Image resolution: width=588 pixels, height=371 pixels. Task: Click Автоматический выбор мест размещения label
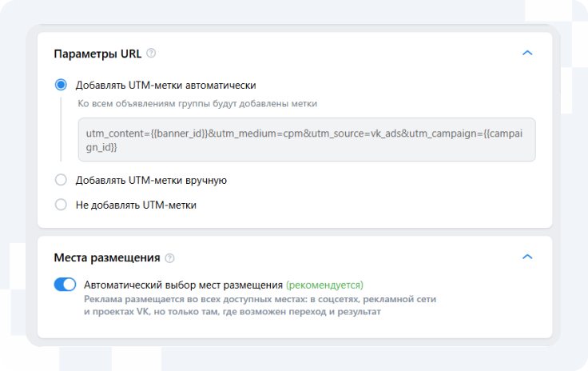183,285
